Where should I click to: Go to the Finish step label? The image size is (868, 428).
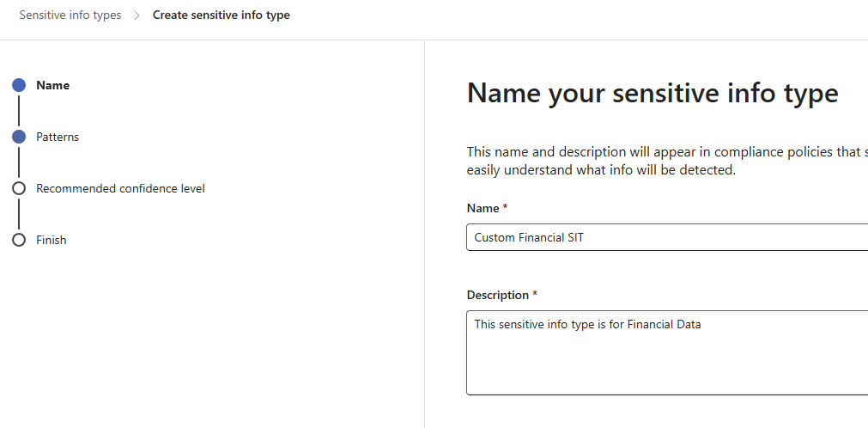click(52, 240)
